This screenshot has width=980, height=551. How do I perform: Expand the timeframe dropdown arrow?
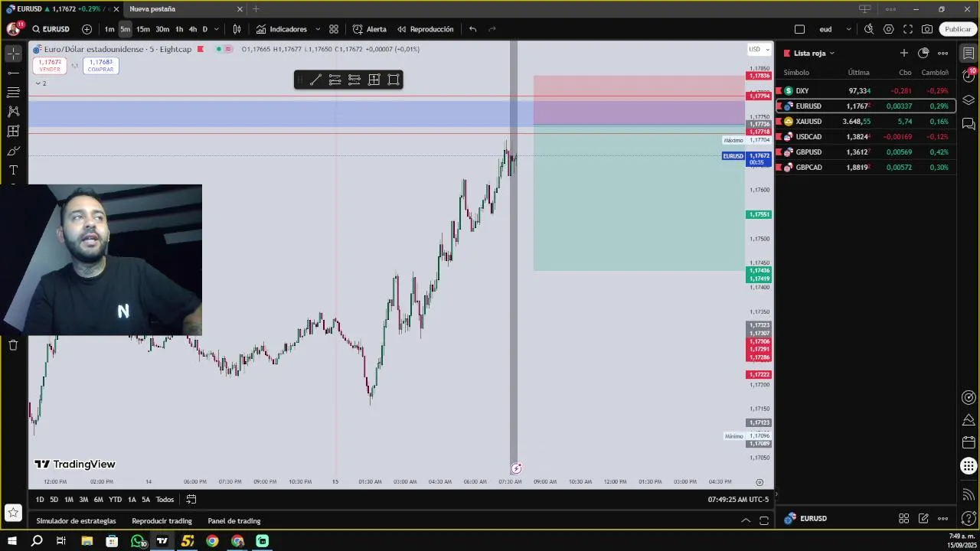[x=217, y=29]
